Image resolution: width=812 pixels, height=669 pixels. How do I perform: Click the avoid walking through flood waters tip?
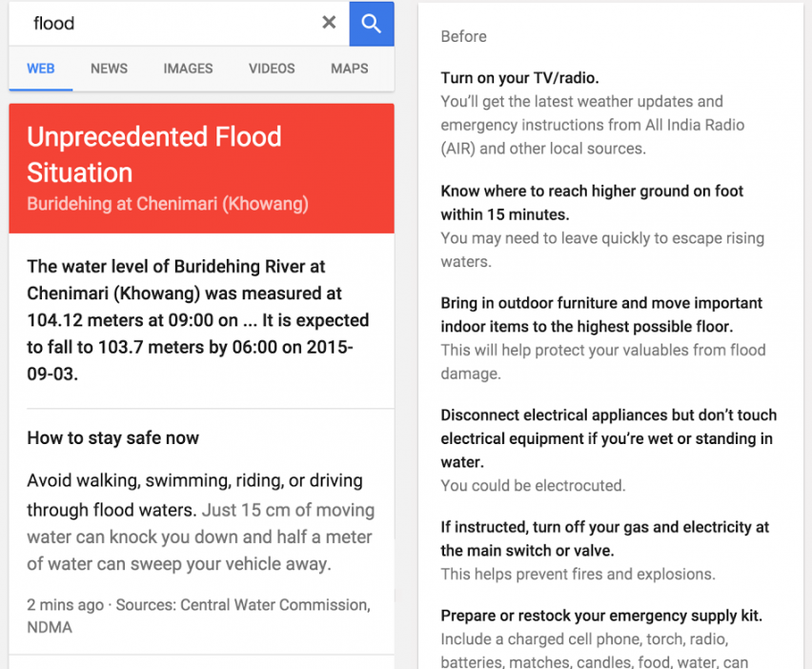(x=200, y=522)
